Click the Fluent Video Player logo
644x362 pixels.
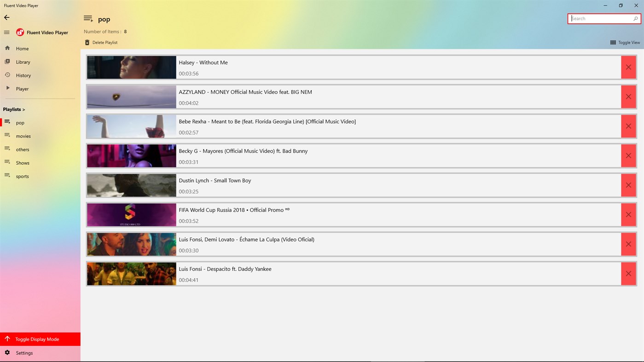pyautogui.click(x=20, y=32)
